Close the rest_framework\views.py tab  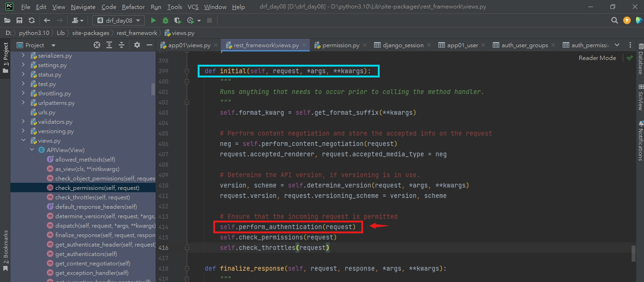(x=305, y=45)
